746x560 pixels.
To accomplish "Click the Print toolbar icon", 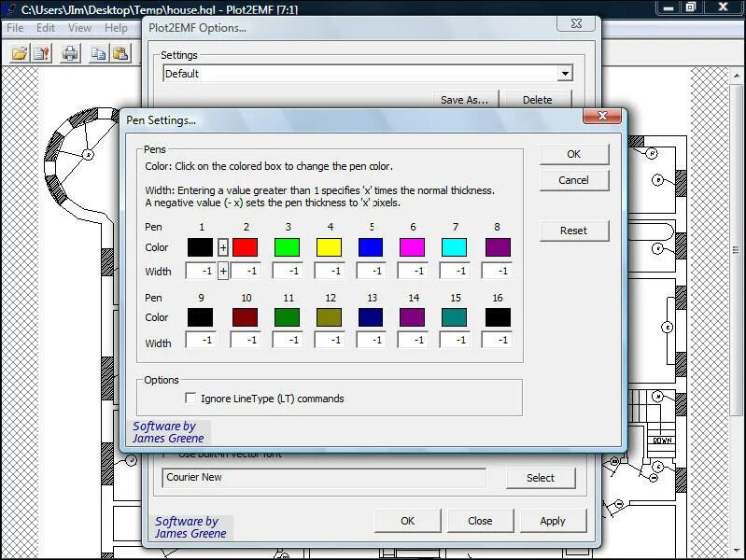I will 70,53.
